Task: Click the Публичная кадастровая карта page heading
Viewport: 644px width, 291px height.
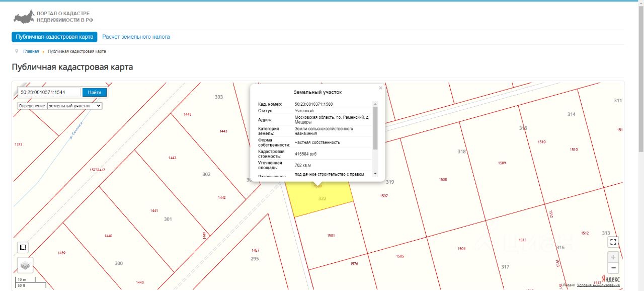Action: click(x=72, y=67)
